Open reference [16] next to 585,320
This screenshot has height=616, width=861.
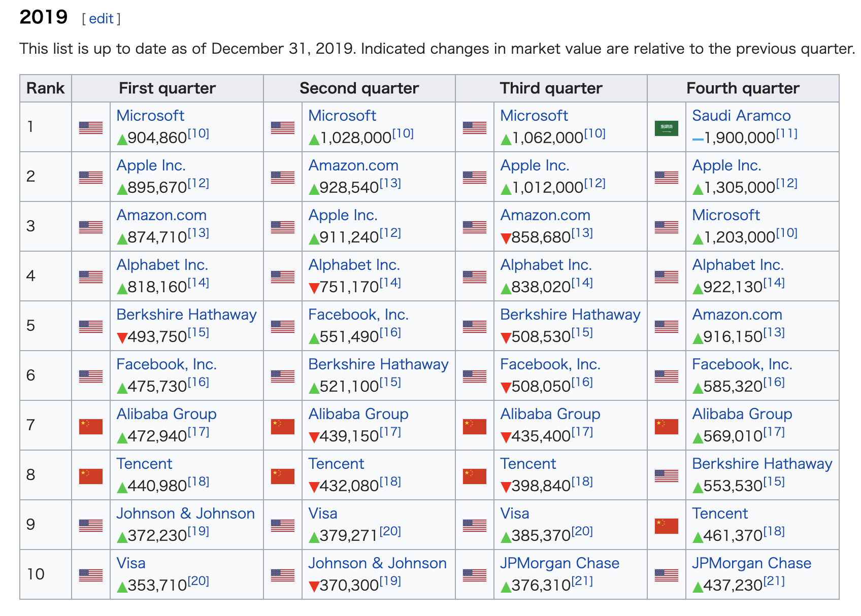click(774, 382)
